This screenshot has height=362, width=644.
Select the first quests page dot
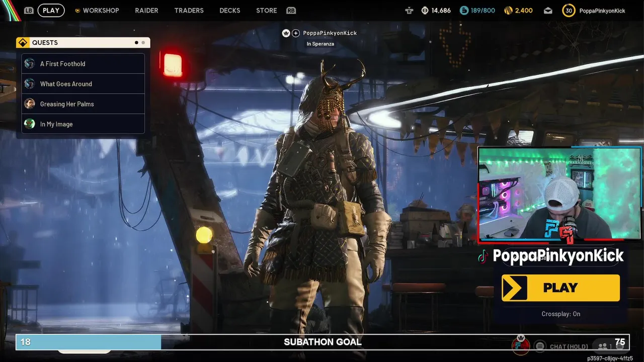coord(136,43)
